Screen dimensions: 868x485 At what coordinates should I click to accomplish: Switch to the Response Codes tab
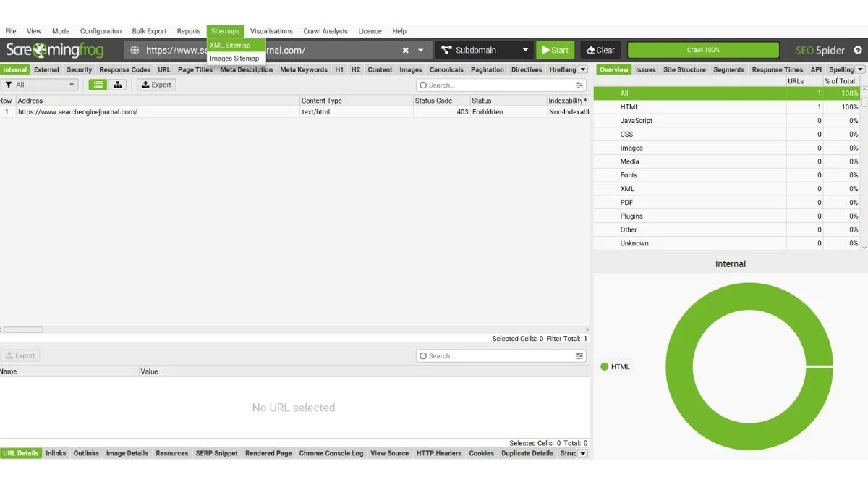pos(125,69)
